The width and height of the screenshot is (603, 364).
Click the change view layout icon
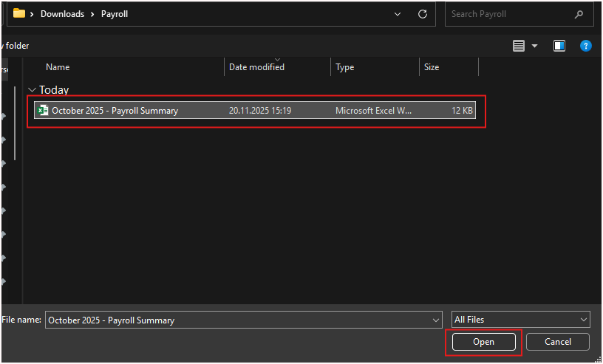pos(519,46)
